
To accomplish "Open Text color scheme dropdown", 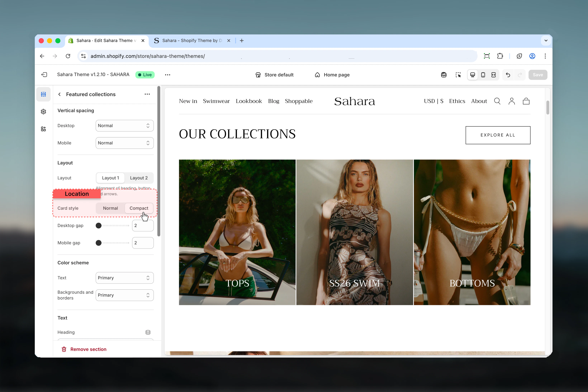I will pos(125,278).
